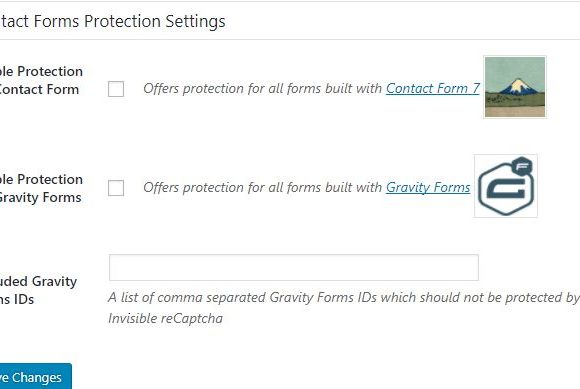Click the comma separated IDs help text
This screenshot has width=580, height=389.
tap(344, 308)
